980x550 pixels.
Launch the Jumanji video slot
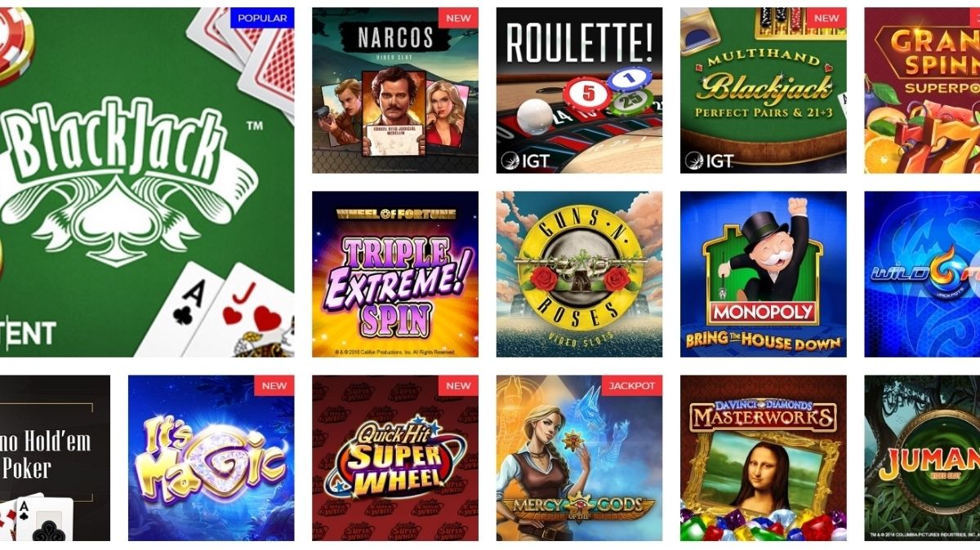click(922, 458)
